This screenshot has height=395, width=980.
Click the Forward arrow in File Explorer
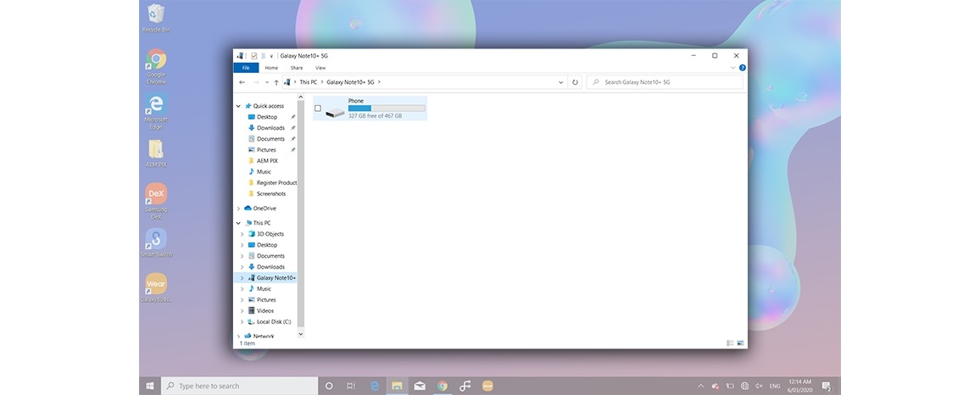tap(256, 82)
